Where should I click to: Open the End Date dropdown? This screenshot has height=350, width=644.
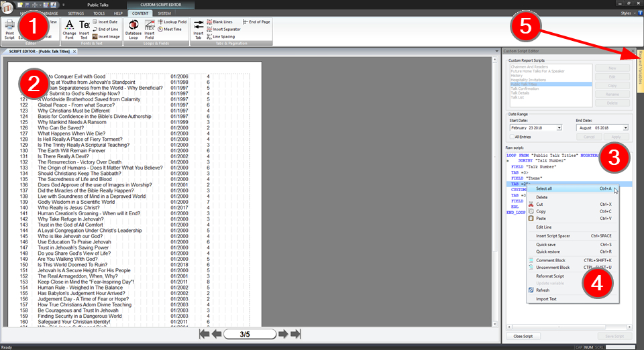[x=625, y=128]
